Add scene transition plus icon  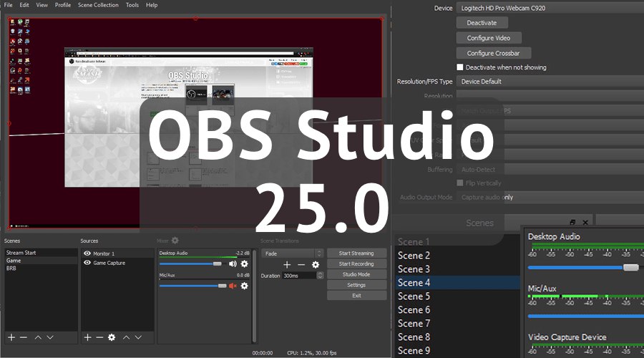(287, 265)
